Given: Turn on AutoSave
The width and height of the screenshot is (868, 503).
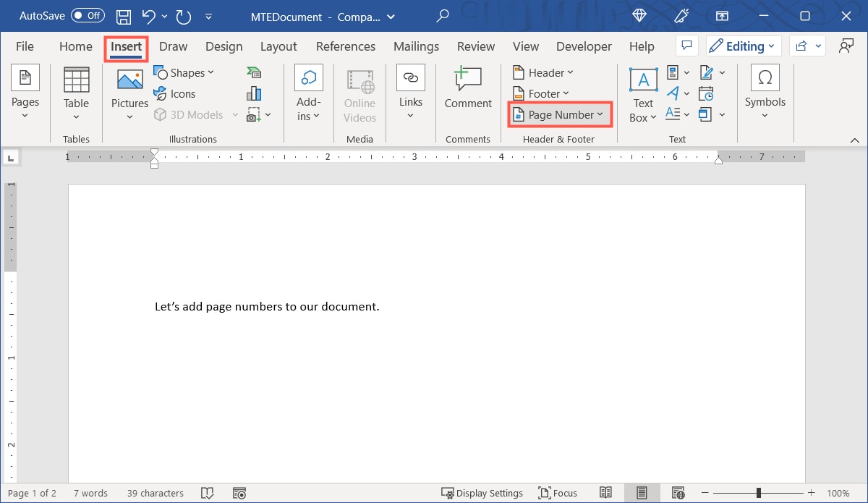Looking at the screenshot, I should (x=87, y=15).
